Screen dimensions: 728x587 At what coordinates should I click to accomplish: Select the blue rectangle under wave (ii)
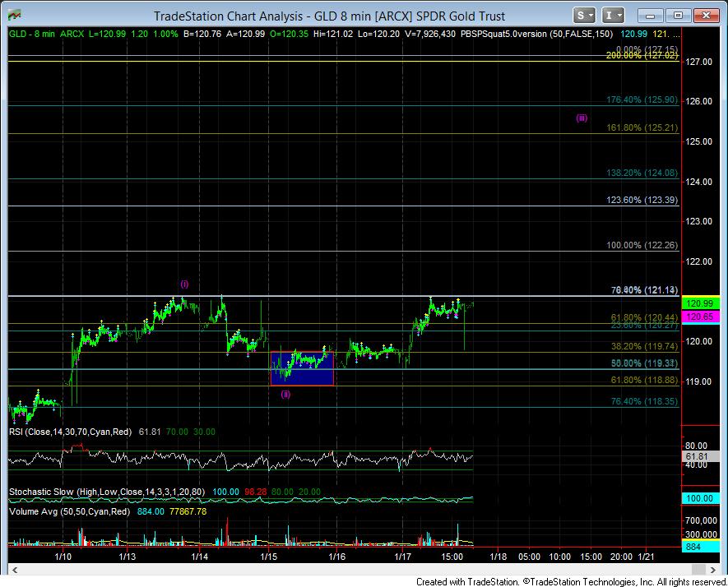click(x=302, y=368)
